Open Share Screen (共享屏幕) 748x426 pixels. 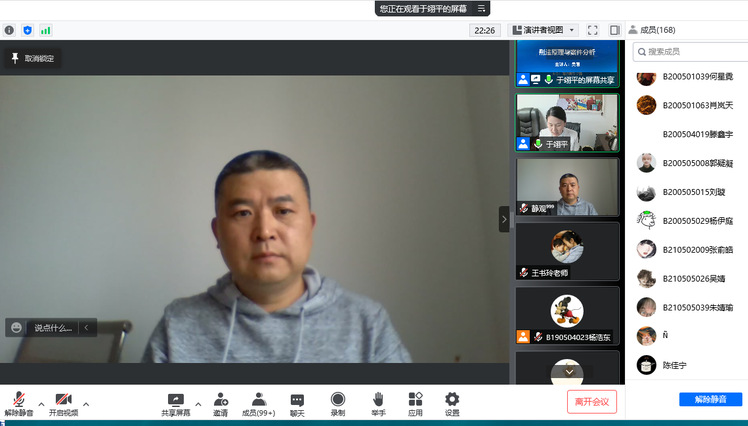pyautogui.click(x=176, y=400)
